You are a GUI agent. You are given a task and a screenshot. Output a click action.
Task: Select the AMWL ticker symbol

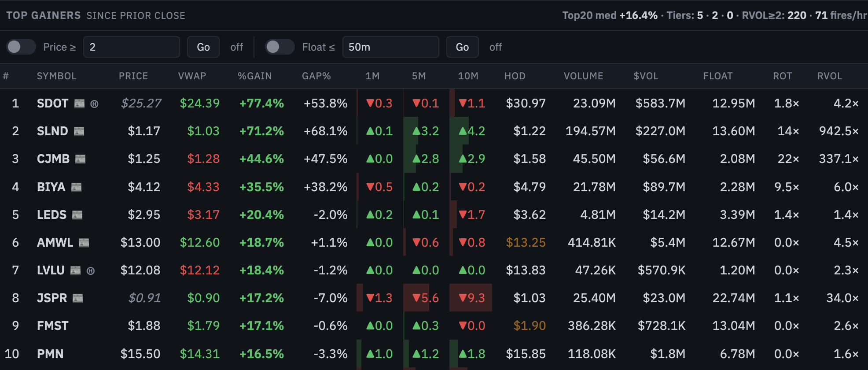55,243
